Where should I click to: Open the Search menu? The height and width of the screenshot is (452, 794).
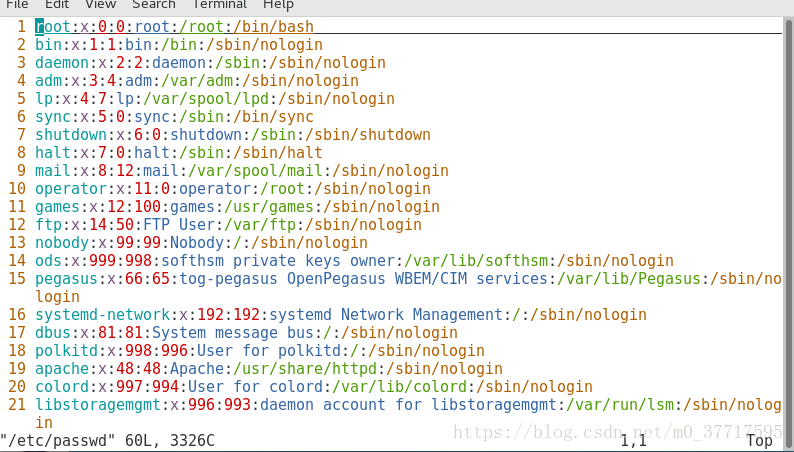[153, 5]
